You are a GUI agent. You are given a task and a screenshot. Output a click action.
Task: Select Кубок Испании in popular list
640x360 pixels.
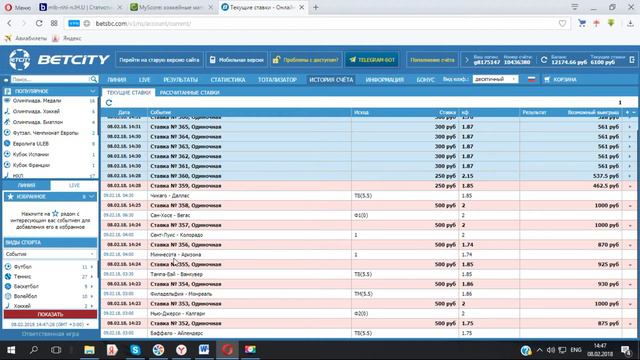click(x=31, y=154)
